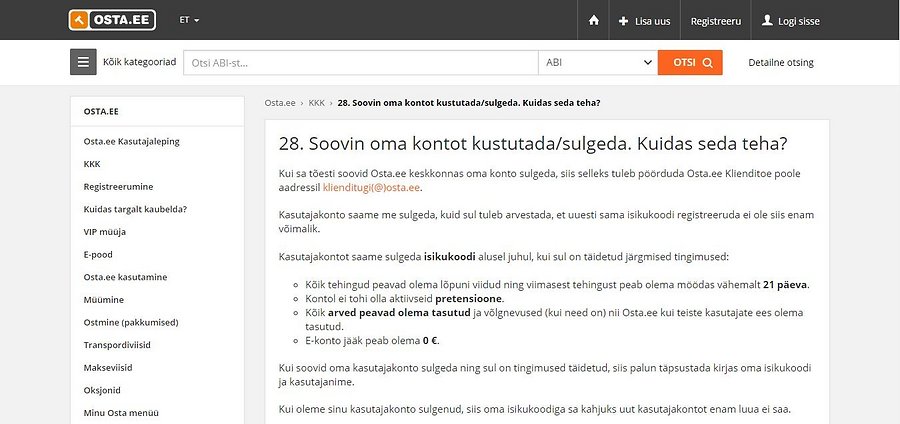The width and height of the screenshot is (900, 424).
Task: Open the Registreeru page
Action: [x=715, y=21]
